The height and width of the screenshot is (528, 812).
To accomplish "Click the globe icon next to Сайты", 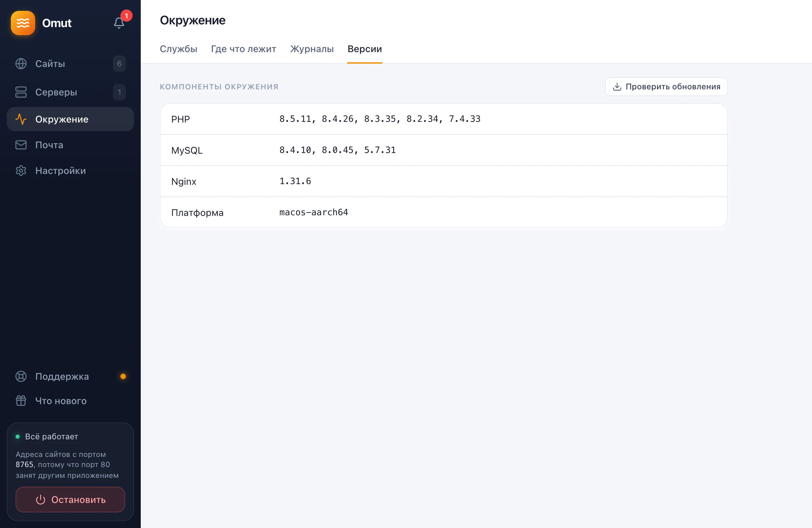I will [21, 64].
